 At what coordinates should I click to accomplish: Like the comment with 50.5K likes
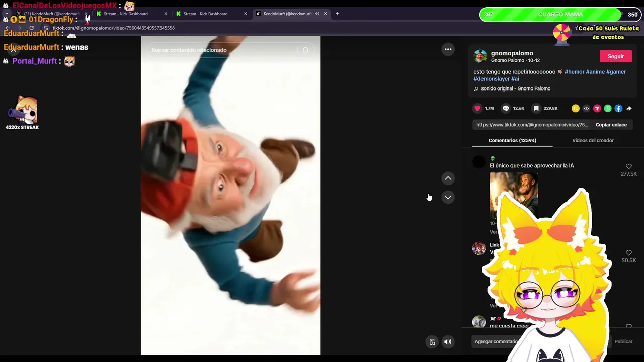(628, 253)
